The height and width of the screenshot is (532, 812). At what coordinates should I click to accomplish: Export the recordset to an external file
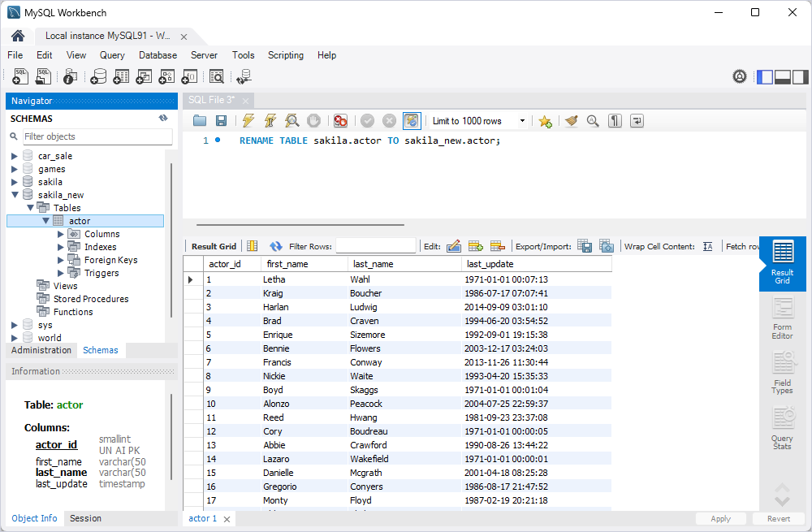585,247
